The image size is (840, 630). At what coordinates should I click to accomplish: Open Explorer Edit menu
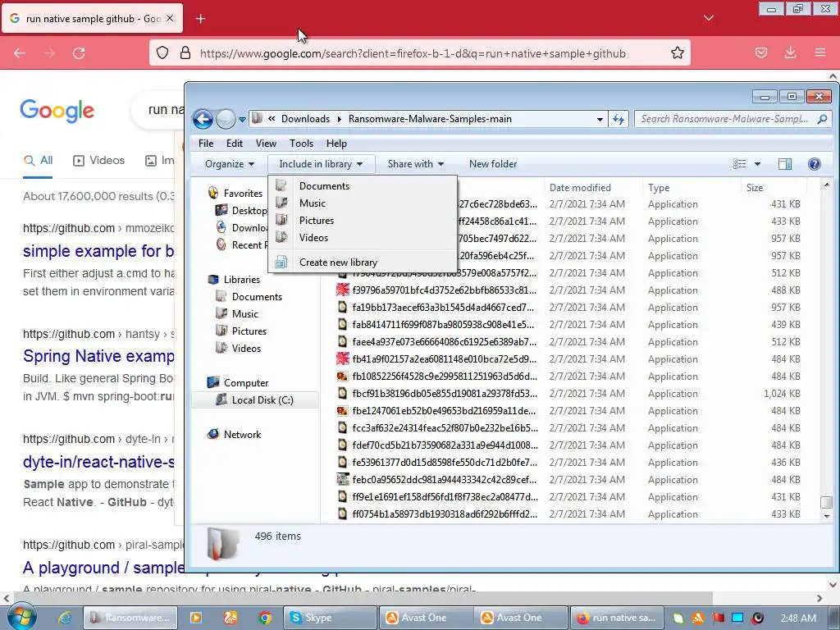(x=234, y=144)
